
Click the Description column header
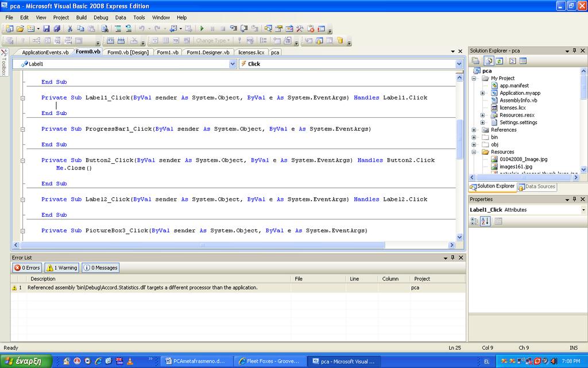(42, 279)
